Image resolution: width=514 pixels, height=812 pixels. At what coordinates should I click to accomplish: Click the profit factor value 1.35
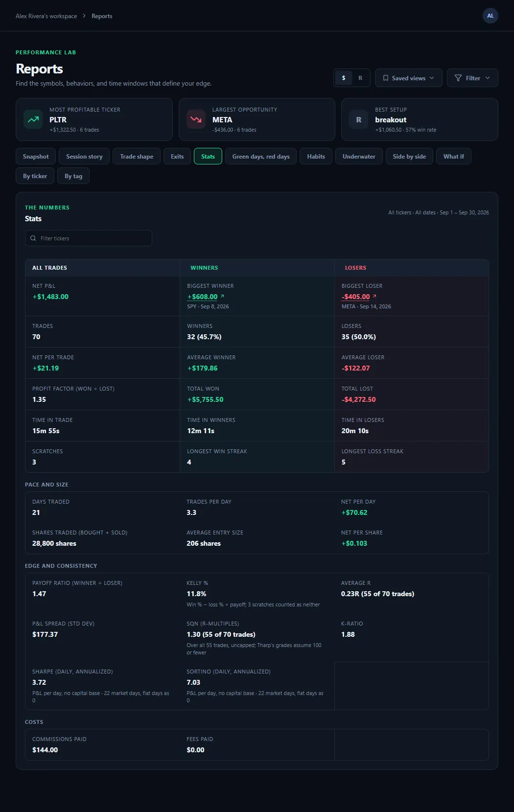39,399
